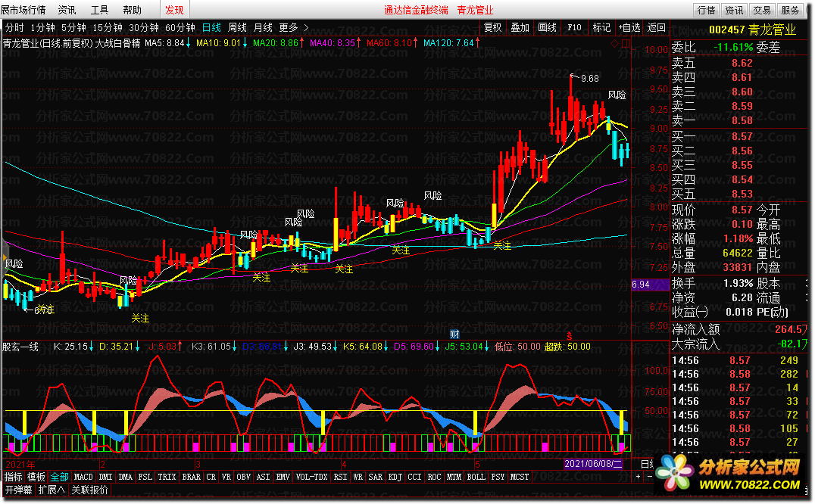815x504 pixels.
Task: Switch indicator to MACD
Action: (x=83, y=477)
